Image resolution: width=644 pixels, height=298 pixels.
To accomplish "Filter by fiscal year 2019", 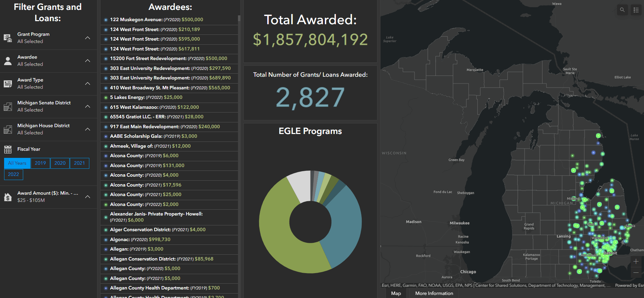I will [40, 163].
